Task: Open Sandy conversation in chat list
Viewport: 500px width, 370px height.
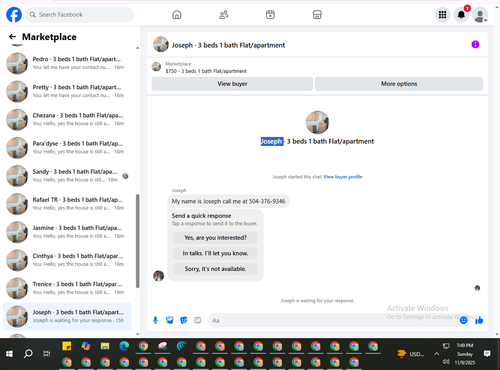Action: click(67, 176)
